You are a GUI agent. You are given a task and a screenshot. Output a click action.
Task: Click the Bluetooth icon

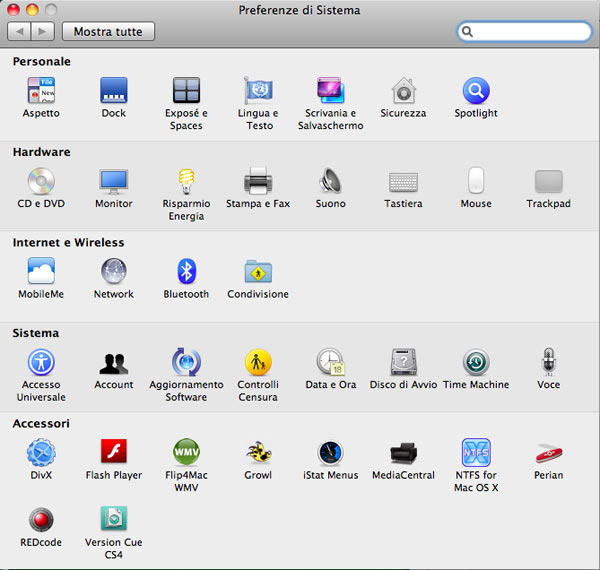[x=186, y=272]
